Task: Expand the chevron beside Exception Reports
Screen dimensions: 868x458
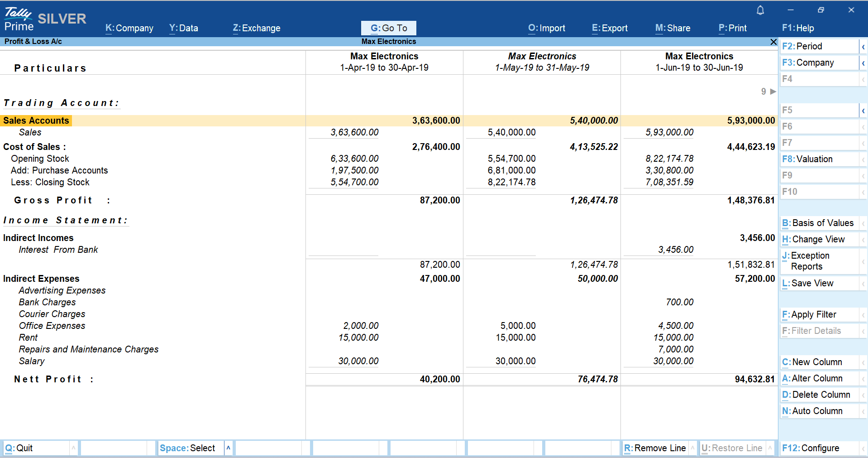Action: pos(863,261)
